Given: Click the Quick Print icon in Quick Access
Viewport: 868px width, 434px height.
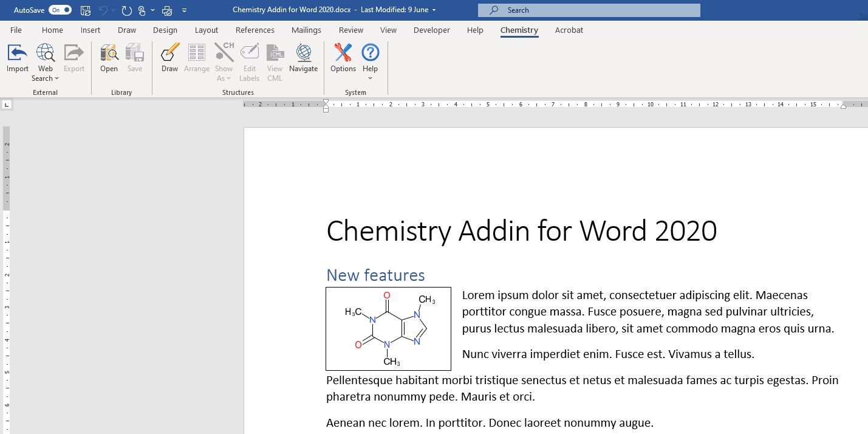Looking at the screenshot, I should 167,10.
